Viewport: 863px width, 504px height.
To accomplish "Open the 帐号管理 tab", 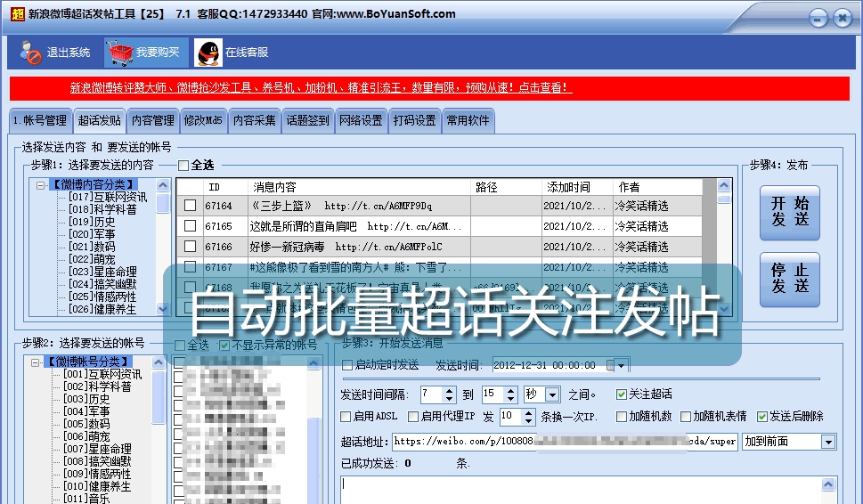I will (40, 120).
